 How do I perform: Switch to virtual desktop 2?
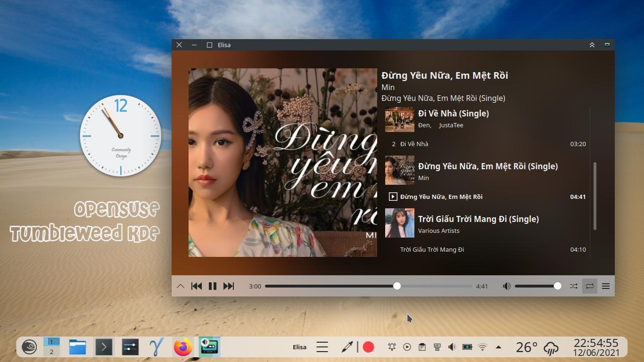click(x=51, y=352)
